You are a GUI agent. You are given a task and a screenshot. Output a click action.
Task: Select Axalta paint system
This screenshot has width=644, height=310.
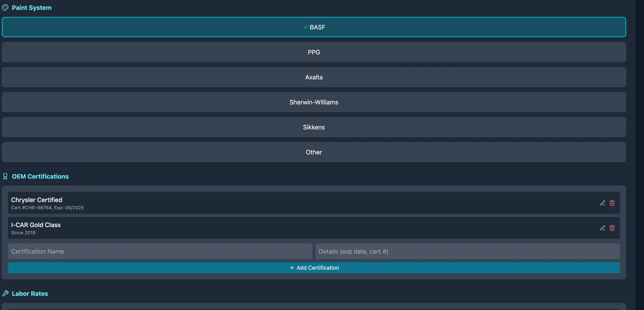click(x=314, y=77)
